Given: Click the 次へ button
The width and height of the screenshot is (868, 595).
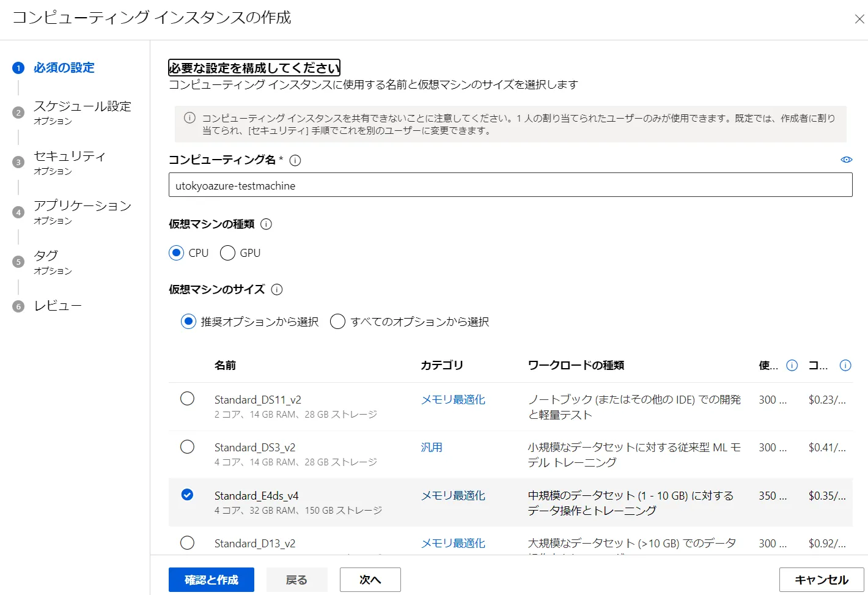Looking at the screenshot, I should click(x=370, y=580).
